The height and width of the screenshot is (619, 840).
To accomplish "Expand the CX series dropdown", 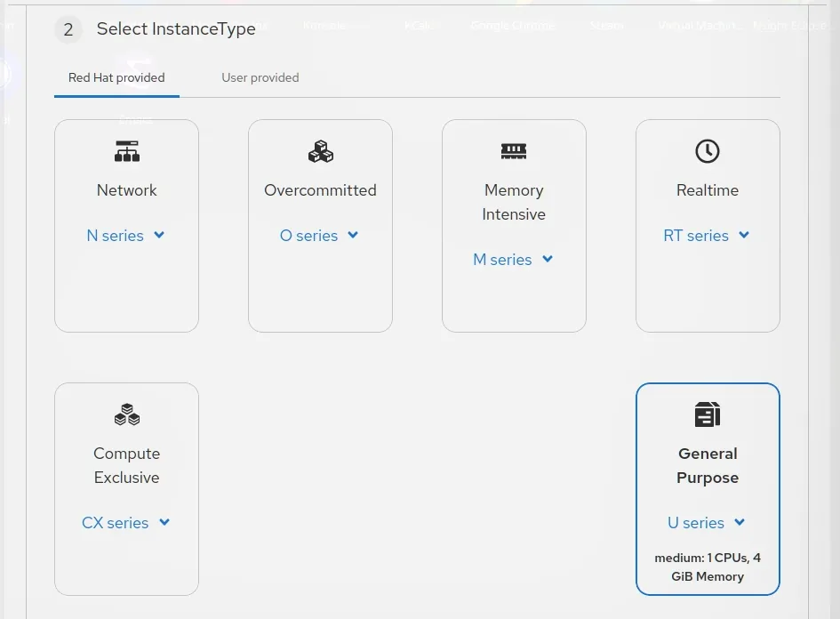I will point(125,523).
